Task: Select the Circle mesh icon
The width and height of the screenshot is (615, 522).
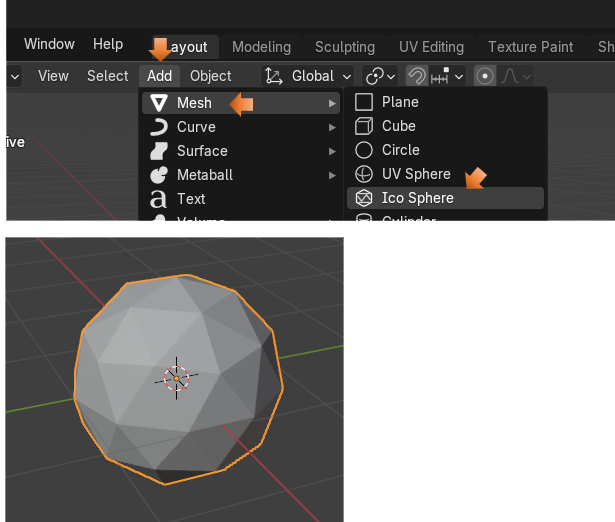Action: click(365, 150)
